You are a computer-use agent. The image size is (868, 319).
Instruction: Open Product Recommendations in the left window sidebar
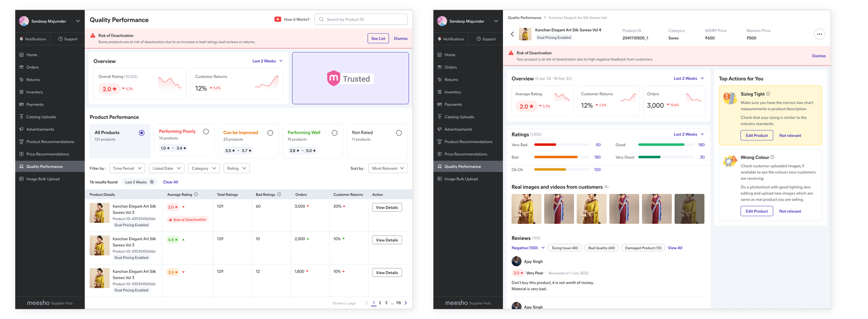50,142
